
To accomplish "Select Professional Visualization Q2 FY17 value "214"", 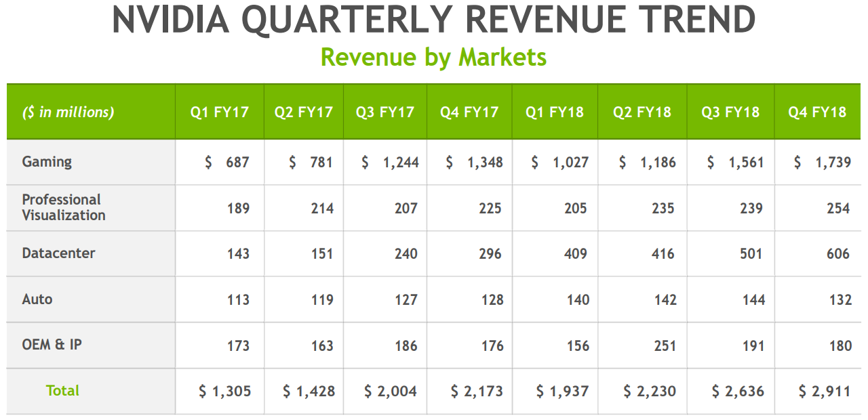I will coord(322,208).
